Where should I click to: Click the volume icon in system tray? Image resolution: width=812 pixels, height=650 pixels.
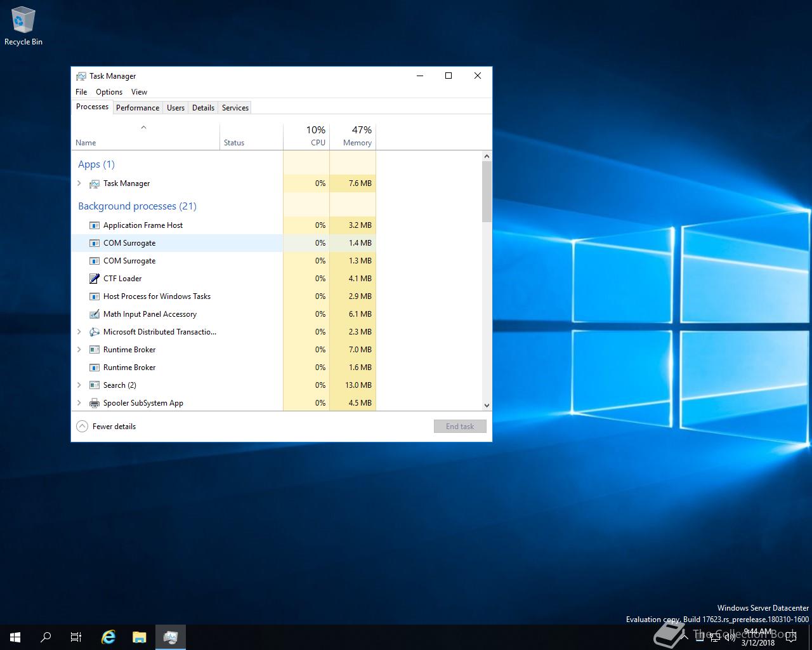pos(730,637)
